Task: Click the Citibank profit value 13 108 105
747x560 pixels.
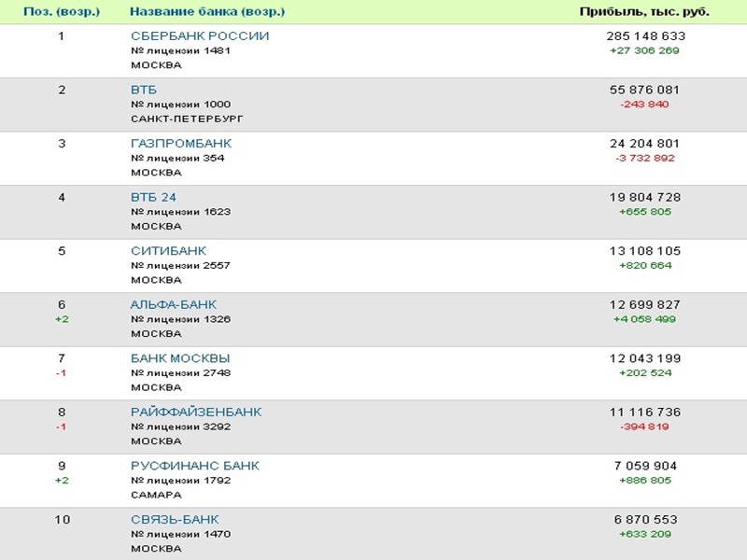Action: (645, 251)
